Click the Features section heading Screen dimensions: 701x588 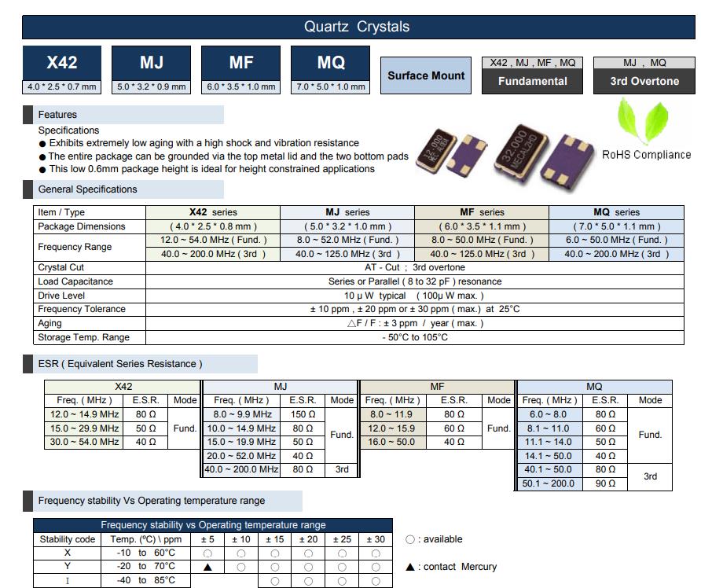123,115
